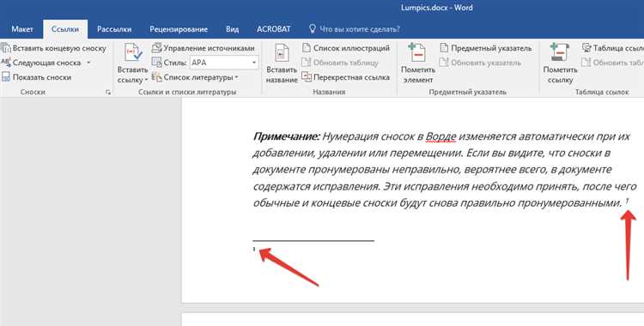Click Следующая сноска button
This screenshot has height=326, width=644.
pyautogui.click(x=46, y=63)
